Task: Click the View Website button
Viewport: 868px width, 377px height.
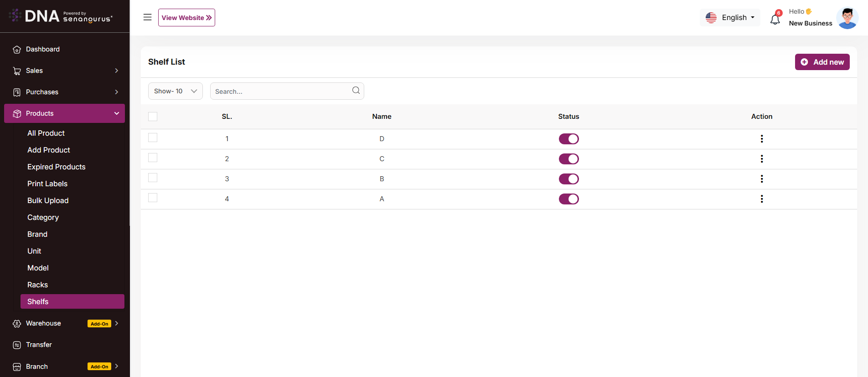Action: 186,18
